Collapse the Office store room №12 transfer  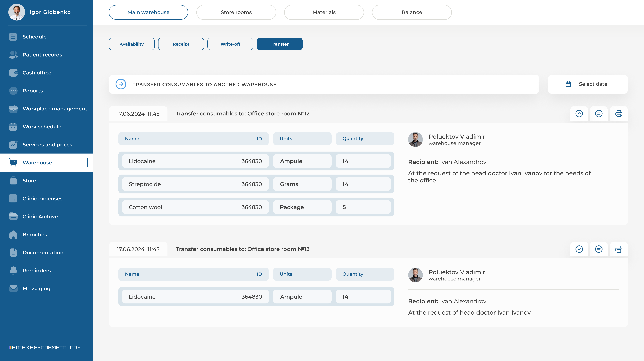click(x=579, y=114)
